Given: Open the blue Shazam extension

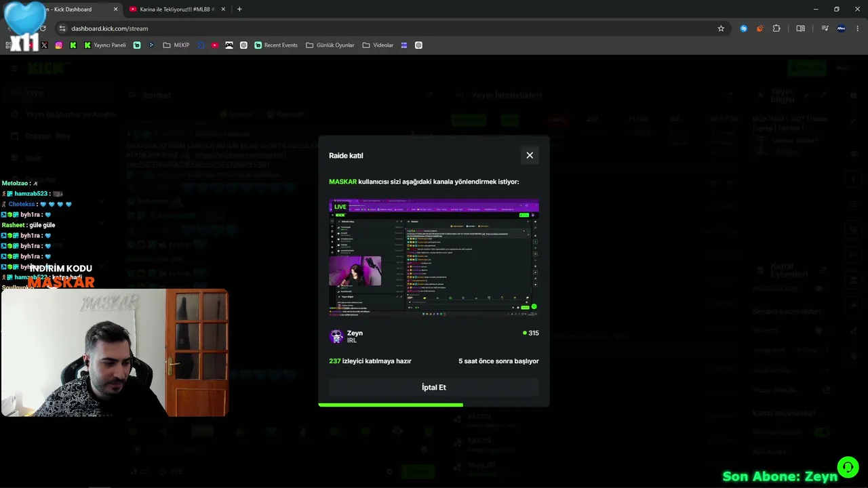Looking at the screenshot, I should (x=744, y=28).
